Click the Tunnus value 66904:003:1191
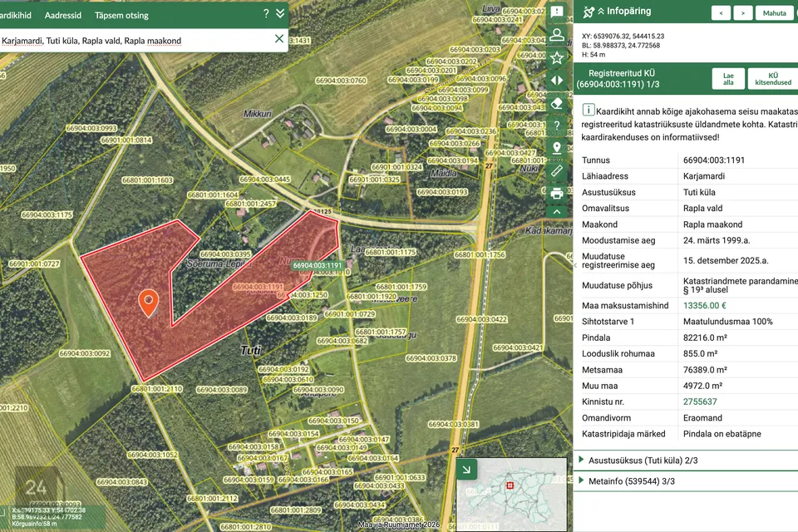Screen dimensions: 798x532 coord(713,160)
